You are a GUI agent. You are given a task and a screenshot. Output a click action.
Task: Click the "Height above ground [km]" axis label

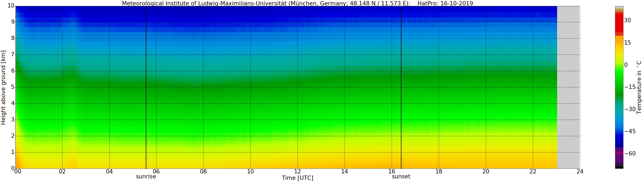(x=3, y=88)
